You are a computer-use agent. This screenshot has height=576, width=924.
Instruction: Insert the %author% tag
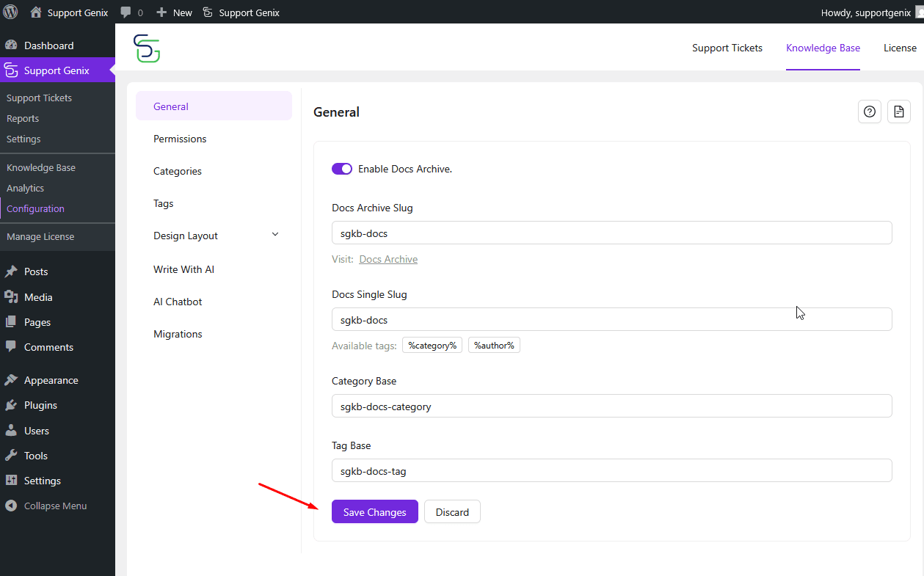[x=494, y=345]
